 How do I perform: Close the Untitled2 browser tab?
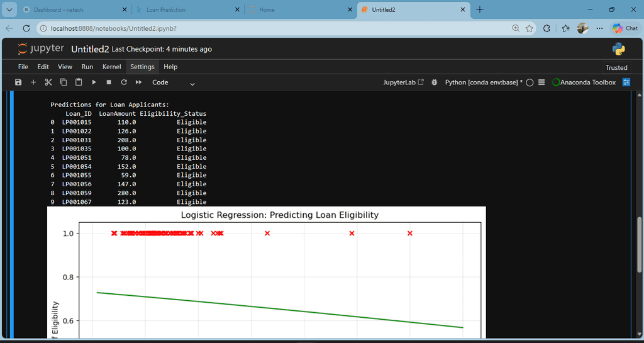click(462, 10)
